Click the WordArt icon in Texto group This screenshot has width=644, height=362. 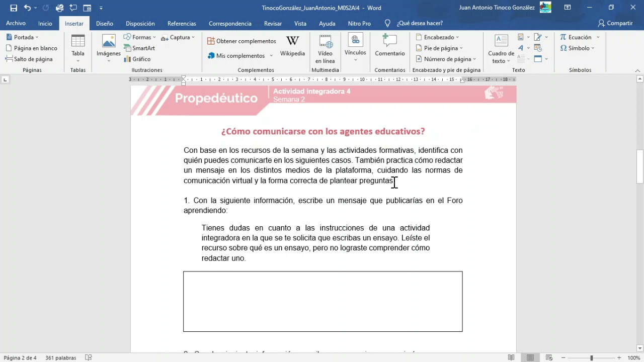click(x=521, y=48)
